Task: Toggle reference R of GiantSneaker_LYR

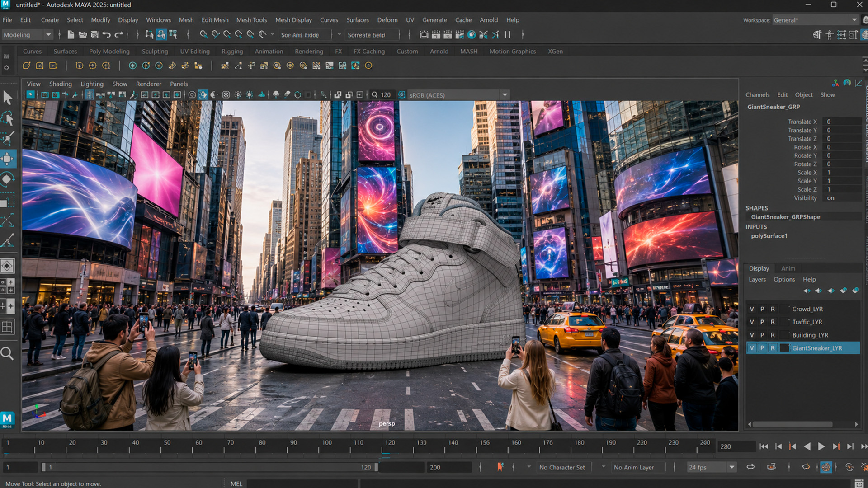Action: 773,348
